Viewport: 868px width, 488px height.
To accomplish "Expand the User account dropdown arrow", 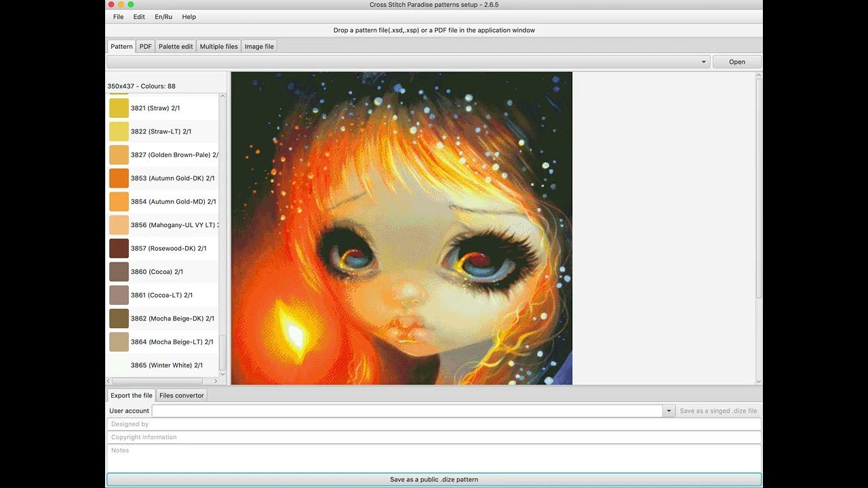I will [669, 411].
